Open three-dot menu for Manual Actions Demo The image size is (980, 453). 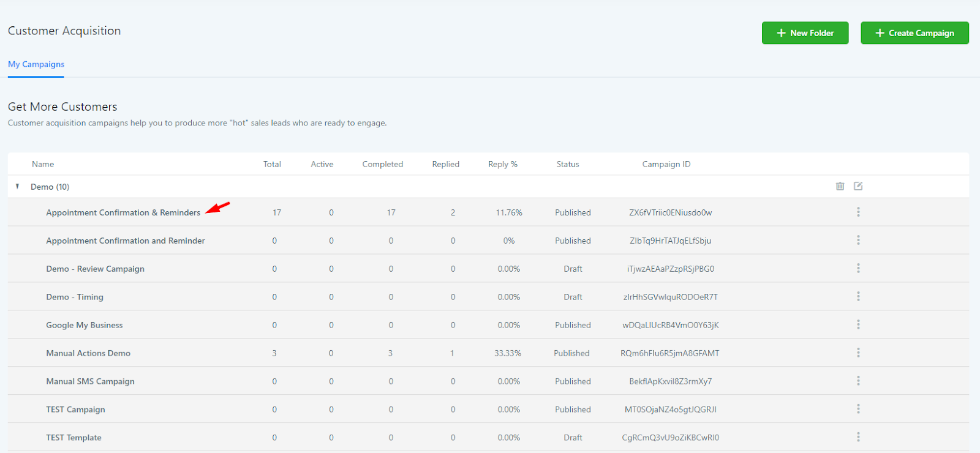coord(858,353)
